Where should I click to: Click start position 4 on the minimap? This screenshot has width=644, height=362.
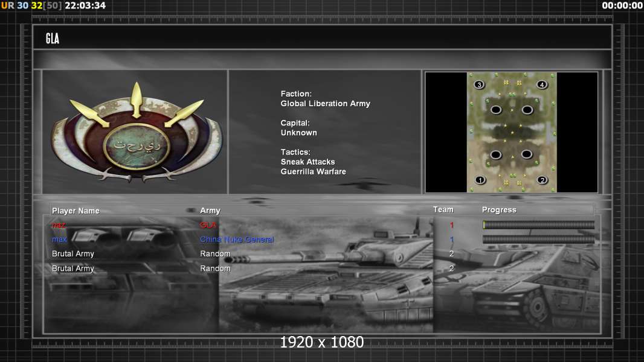click(542, 84)
